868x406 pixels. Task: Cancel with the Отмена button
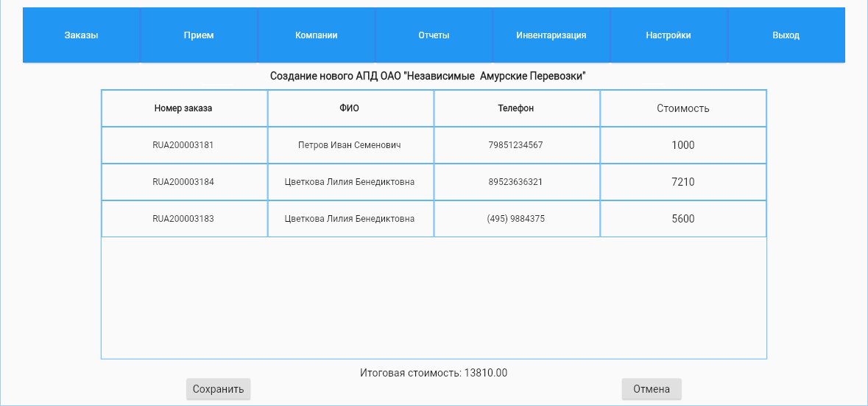(652, 389)
